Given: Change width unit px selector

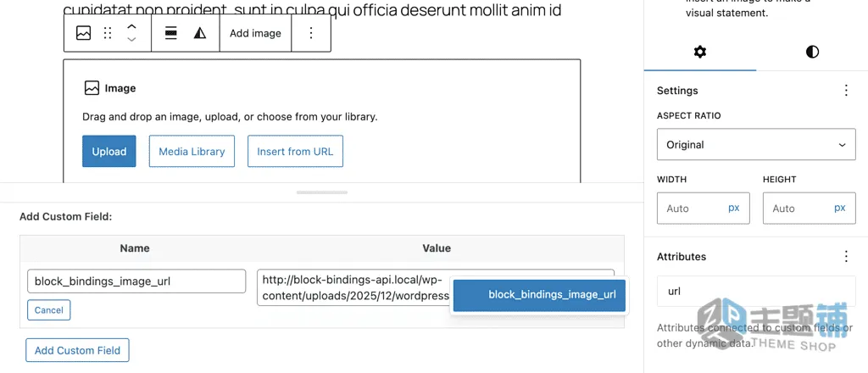Looking at the screenshot, I should coord(733,208).
